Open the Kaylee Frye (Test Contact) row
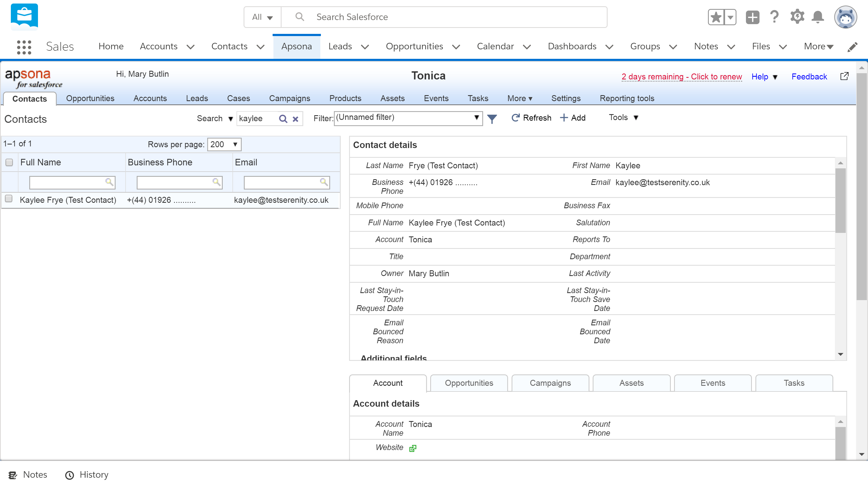Screen dimensions: 868x488 [x=171, y=200]
